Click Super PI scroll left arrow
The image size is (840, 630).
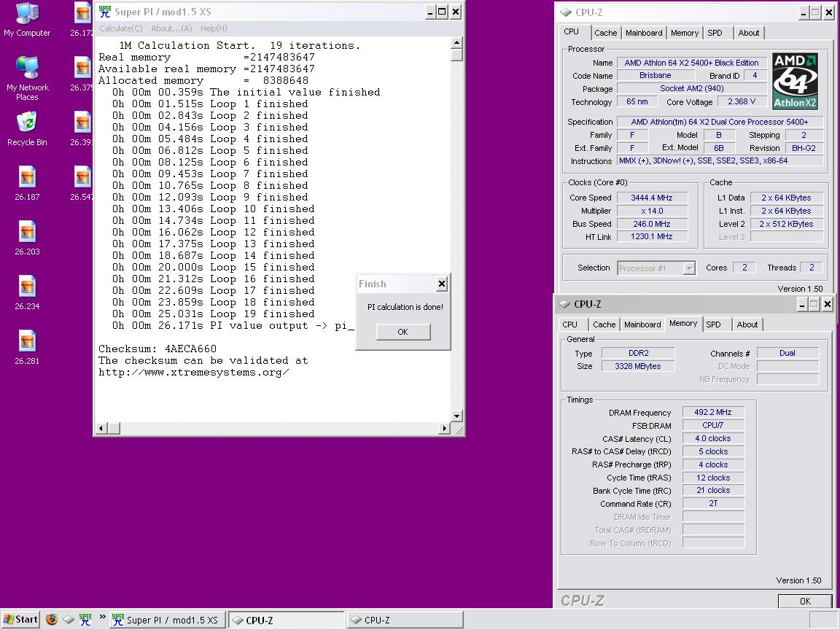point(101,428)
